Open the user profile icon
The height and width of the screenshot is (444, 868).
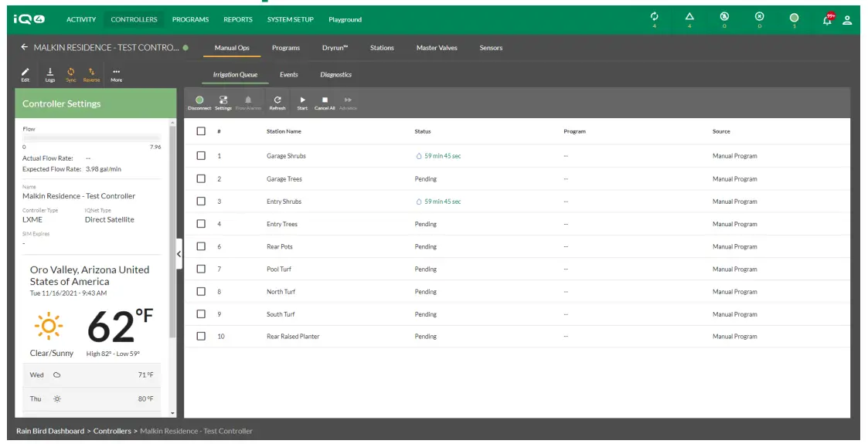pos(847,20)
